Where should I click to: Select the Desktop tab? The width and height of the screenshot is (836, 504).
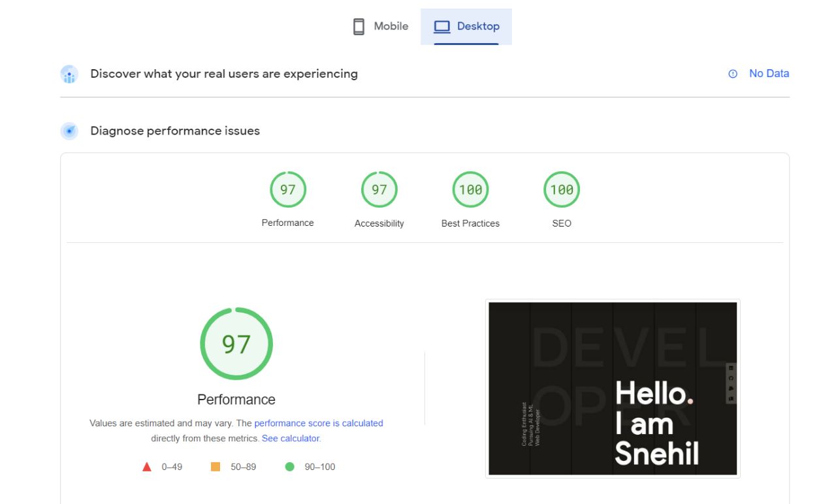[x=466, y=27]
